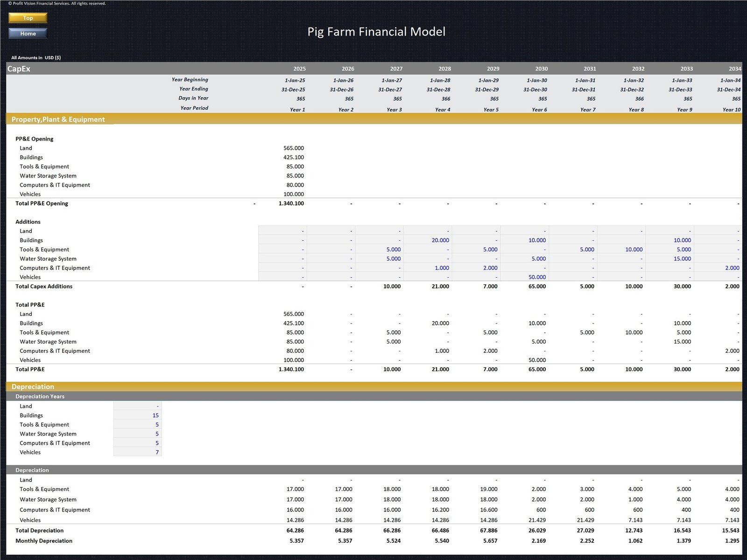This screenshot has height=560, width=747.
Task: Click Computers & IT Equipment depreciation years cell
Action: click(x=138, y=443)
